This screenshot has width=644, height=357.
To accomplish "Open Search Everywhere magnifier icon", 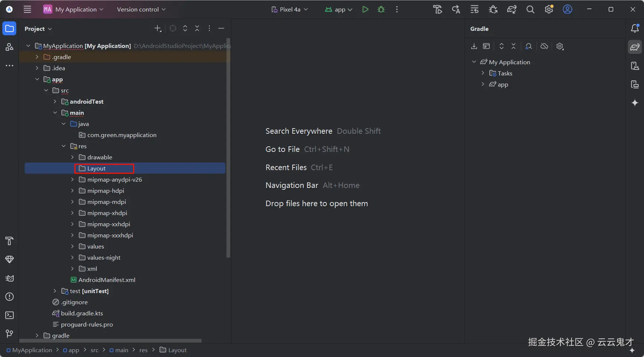I will [x=530, y=9].
